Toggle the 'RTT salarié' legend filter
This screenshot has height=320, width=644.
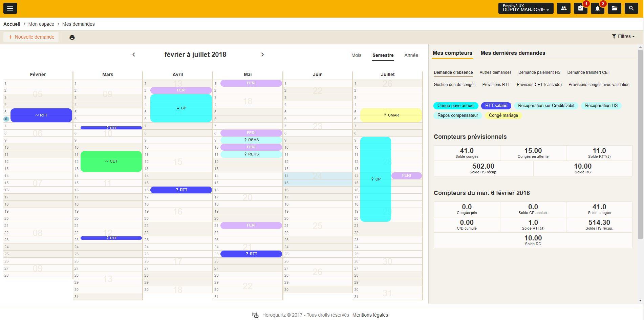(496, 105)
